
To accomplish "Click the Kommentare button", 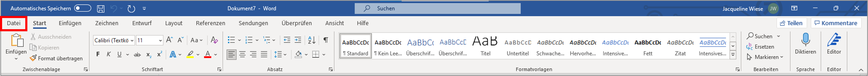I will [836, 23].
